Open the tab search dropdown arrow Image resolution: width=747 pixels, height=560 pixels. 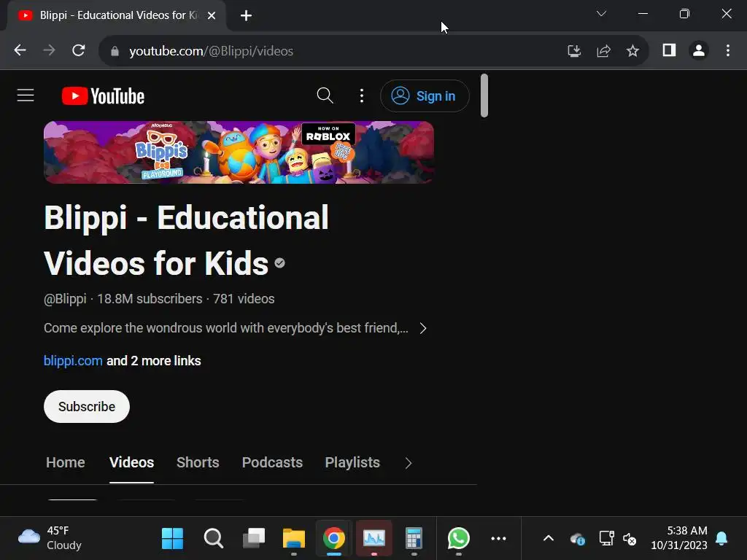(601, 14)
